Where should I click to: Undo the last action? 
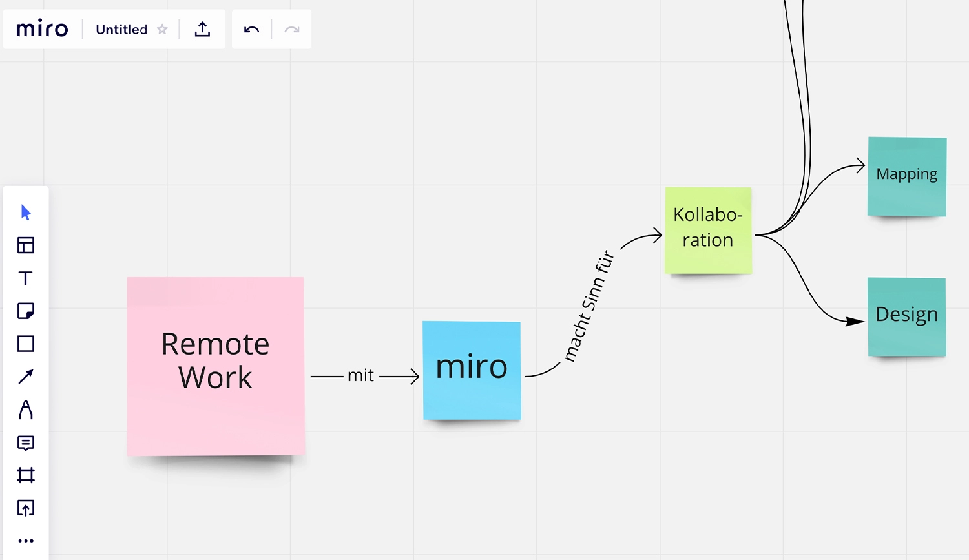pyautogui.click(x=252, y=29)
